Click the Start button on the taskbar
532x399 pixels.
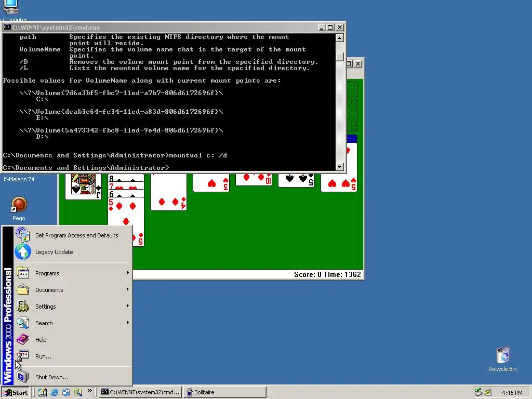click(x=16, y=393)
